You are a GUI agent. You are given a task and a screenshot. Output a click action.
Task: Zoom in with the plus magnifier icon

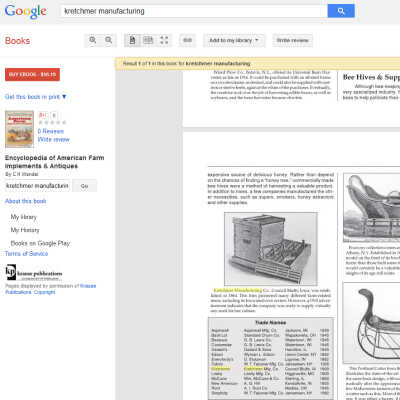click(93, 40)
